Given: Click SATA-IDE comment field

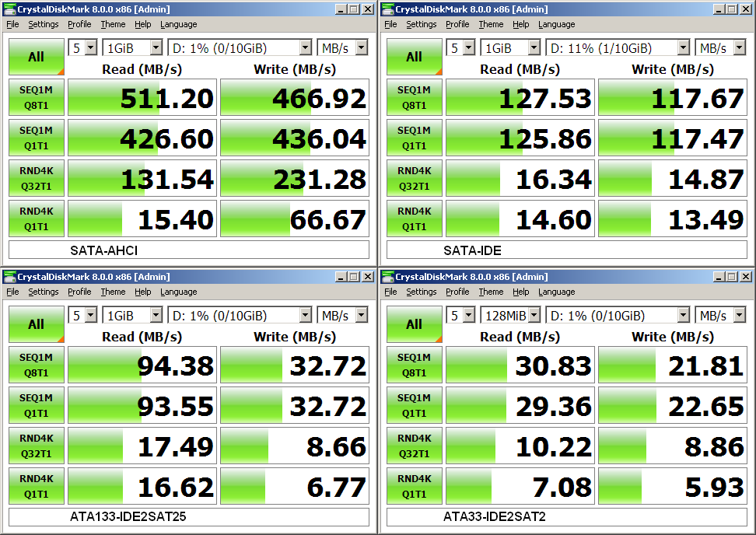Looking at the screenshot, I should (567, 250).
